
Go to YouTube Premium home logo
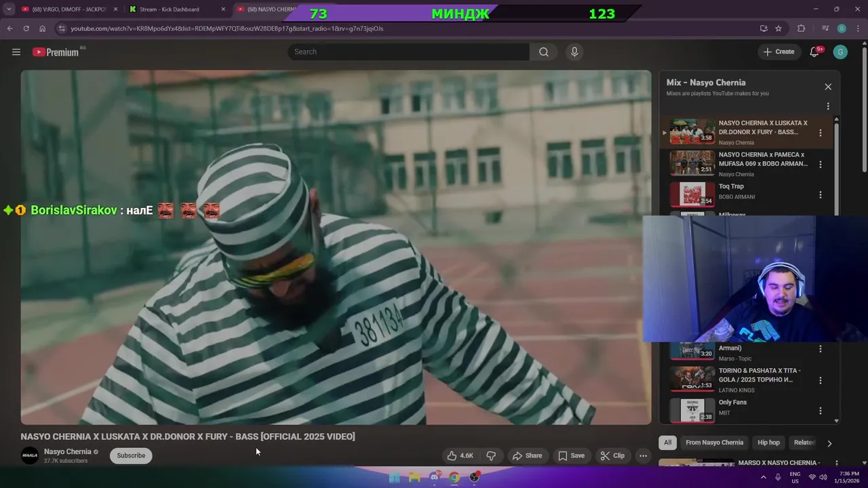[x=56, y=52]
